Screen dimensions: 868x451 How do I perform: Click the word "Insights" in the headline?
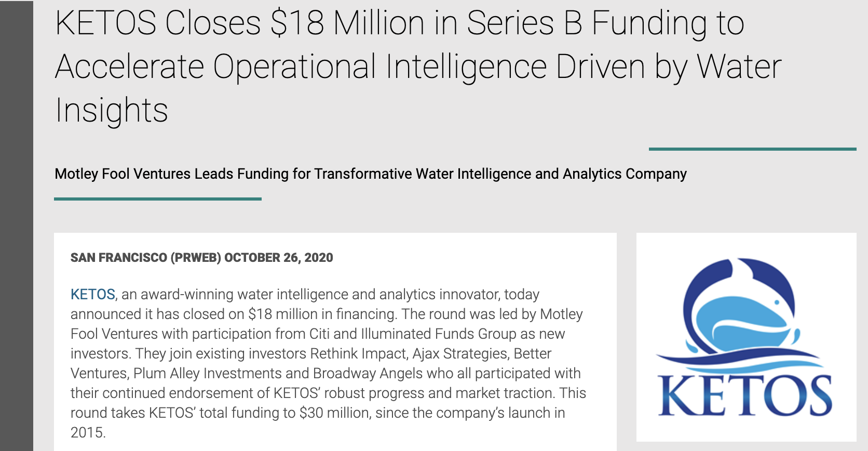(x=112, y=111)
